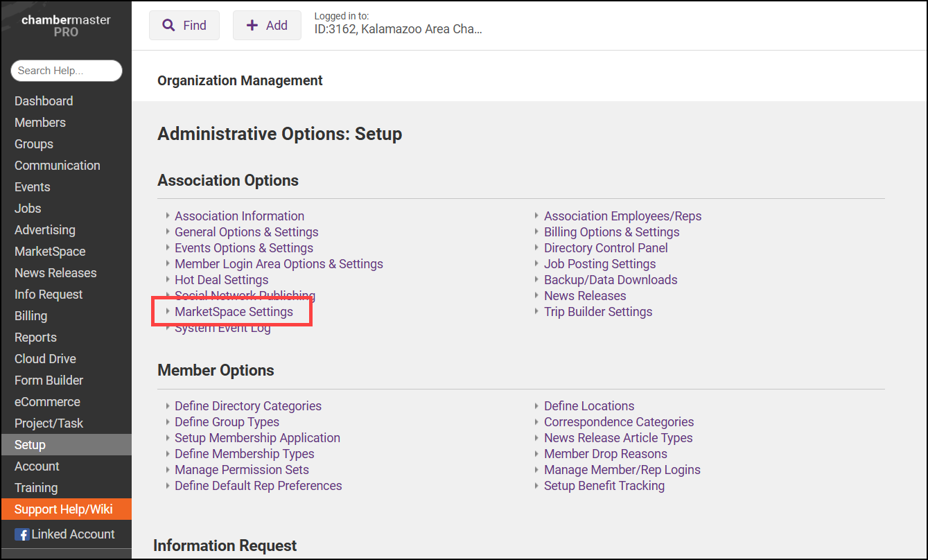Click into the Search Help field

click(x=66, y=71)
